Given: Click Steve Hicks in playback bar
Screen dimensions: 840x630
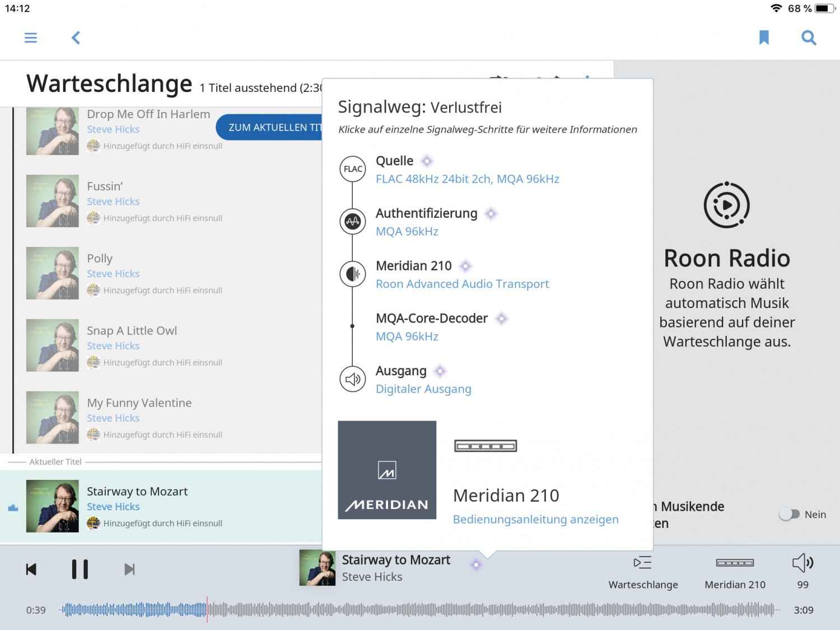Looking at the screenshot, I should click(372, 577).
